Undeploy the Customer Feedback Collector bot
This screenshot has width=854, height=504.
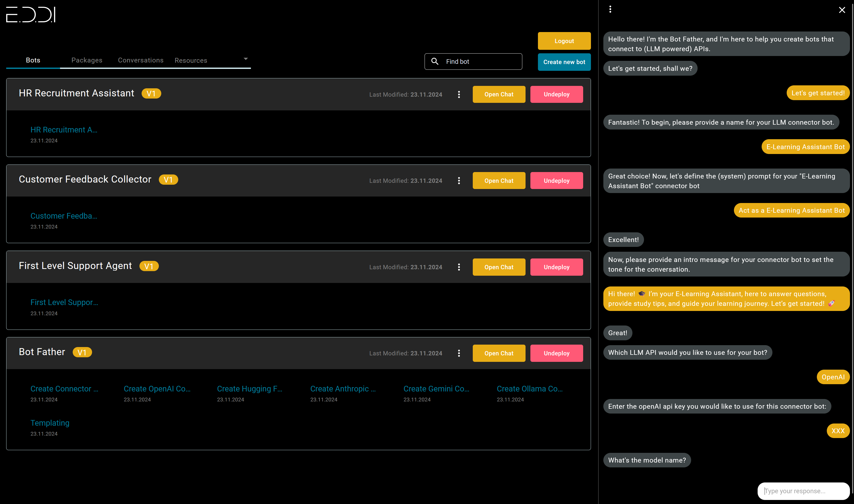556,180
